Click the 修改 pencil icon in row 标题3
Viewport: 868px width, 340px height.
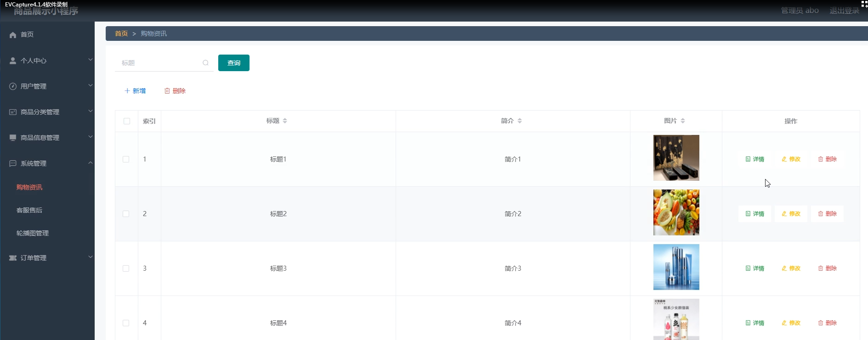(784, 268)
